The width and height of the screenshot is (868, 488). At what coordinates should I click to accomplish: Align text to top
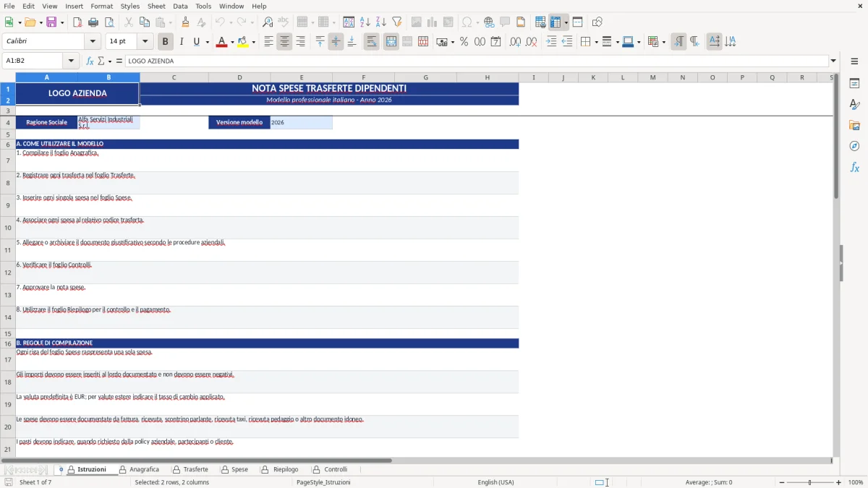pyautogui.click(x=320, y=42)
